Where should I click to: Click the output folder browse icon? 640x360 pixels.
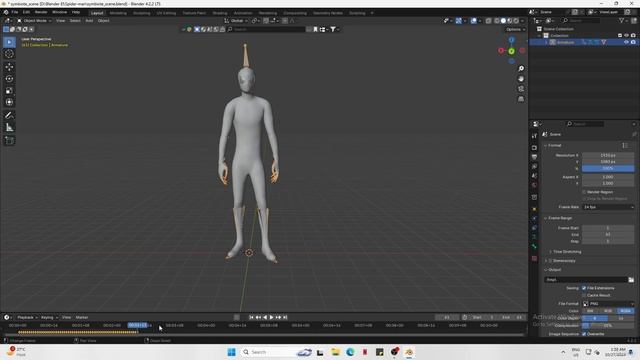click(x=631, y=280)
